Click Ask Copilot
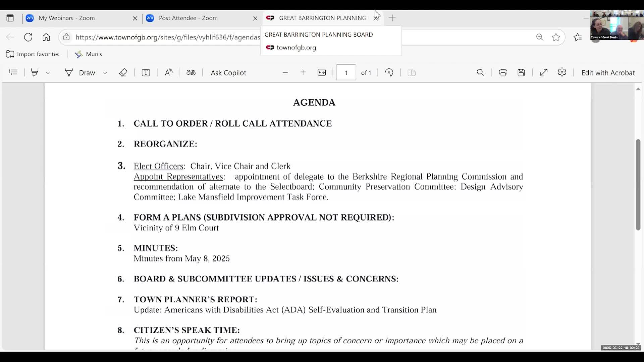644x362 pixels. coord(228,73)
